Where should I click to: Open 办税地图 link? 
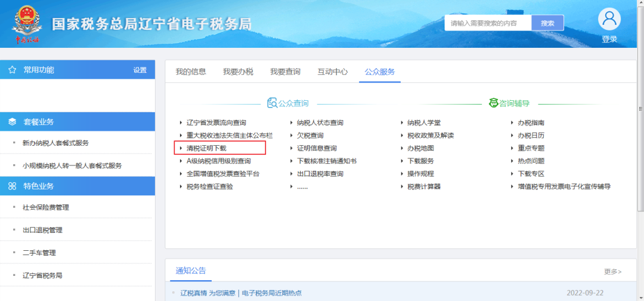click(x=421, y=148)
